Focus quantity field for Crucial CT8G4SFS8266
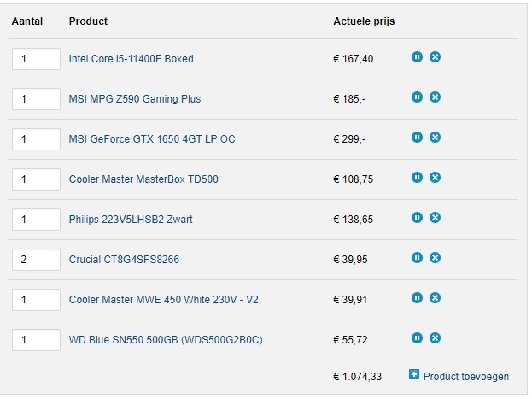Viewport: 532px width, 399px height. 36,259
